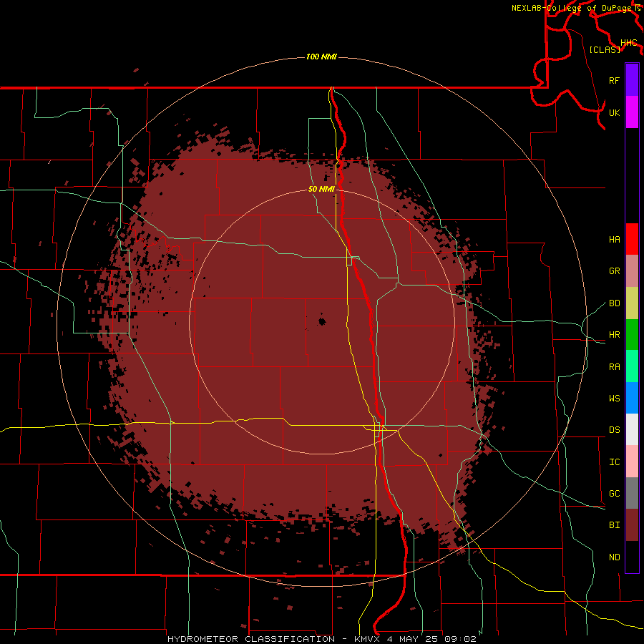Image resolution: width=644 pixels, height=644 pixels.
Task: Click the BI dark red legend swatch
Action: point(632,525)
